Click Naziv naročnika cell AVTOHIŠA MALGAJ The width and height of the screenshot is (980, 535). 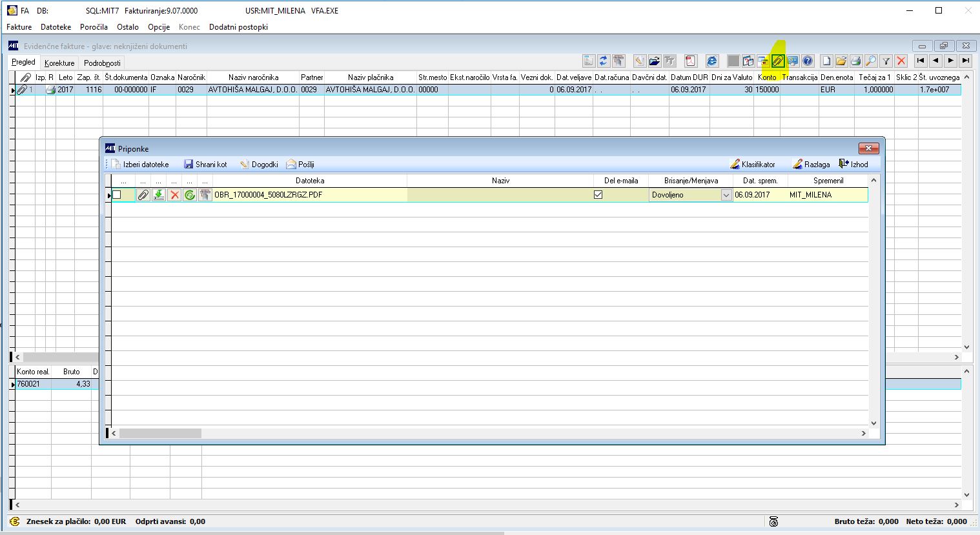(253, 90)
